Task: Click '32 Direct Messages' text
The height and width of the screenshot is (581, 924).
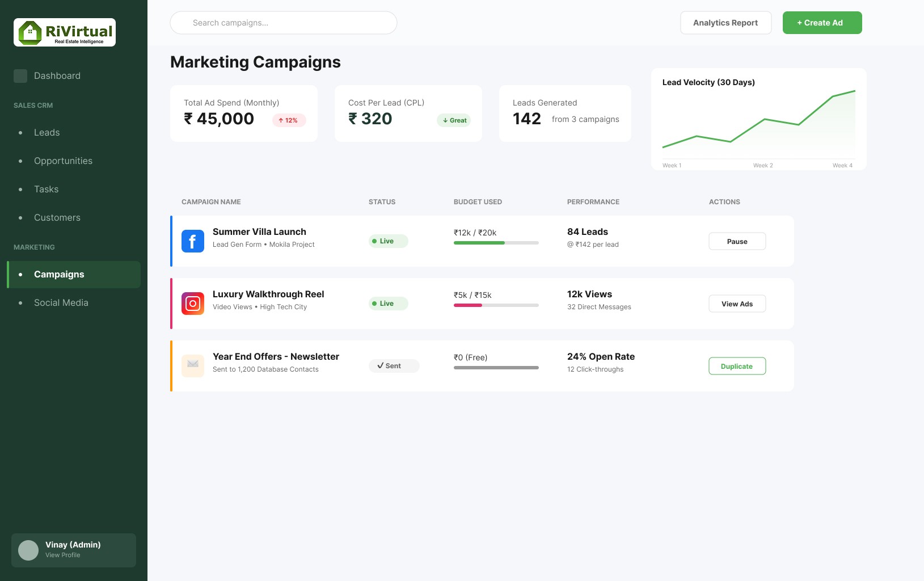Action: pyautogui.click(x=599, y=307)
